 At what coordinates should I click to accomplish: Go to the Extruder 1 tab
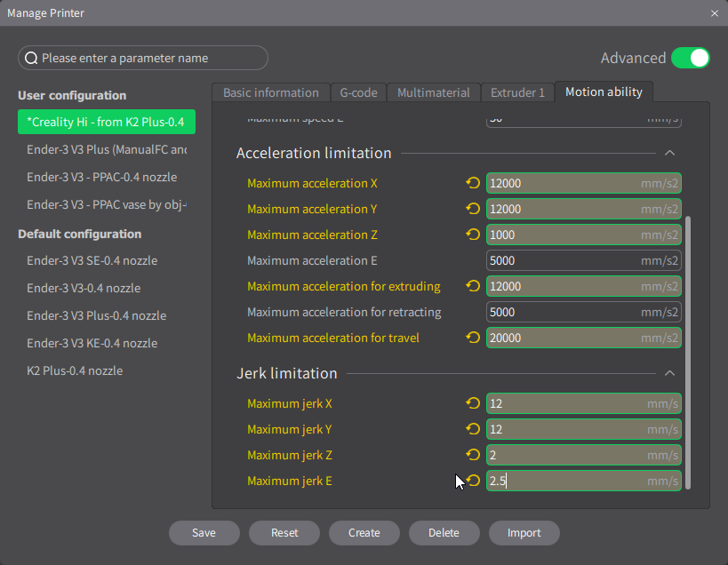(516, 92)
